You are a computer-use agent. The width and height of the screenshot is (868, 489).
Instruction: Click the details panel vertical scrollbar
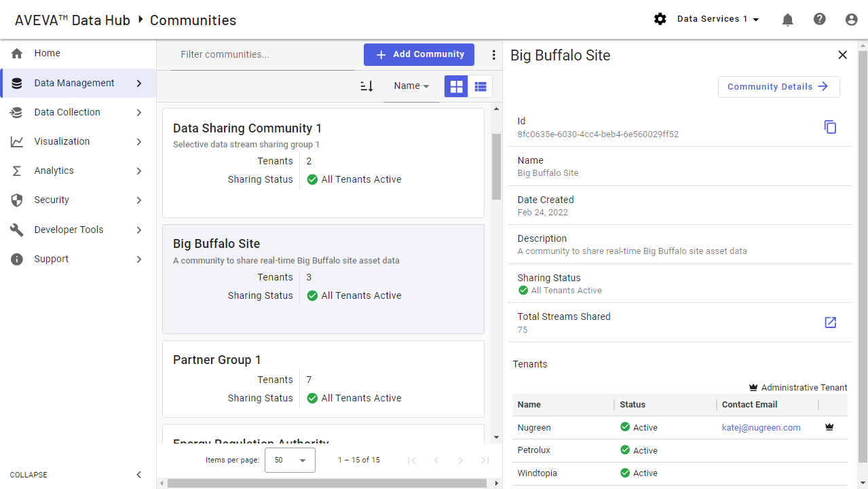(863, 256)
